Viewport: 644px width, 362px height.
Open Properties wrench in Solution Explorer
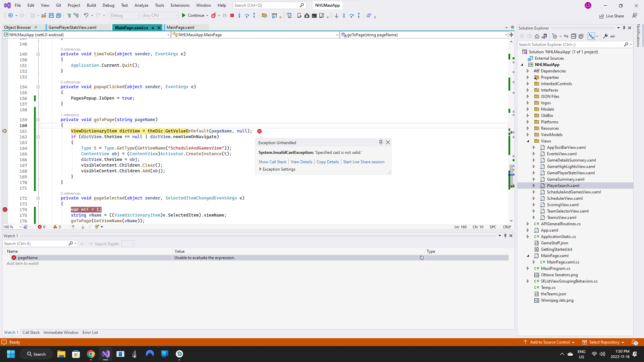coord(605,36)
